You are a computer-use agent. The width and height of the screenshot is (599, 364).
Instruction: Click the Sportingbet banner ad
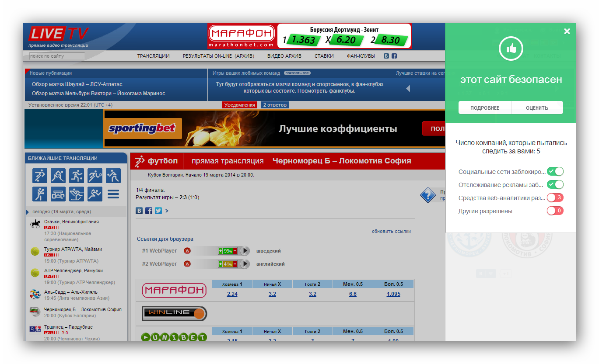(x=274, y=128)
